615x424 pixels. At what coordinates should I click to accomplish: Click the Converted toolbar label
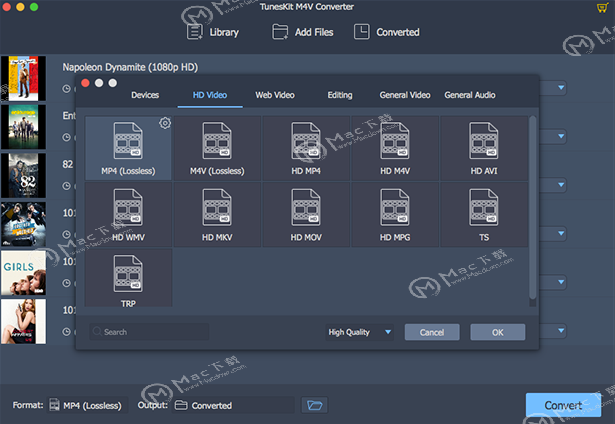(x=398, y=32)
